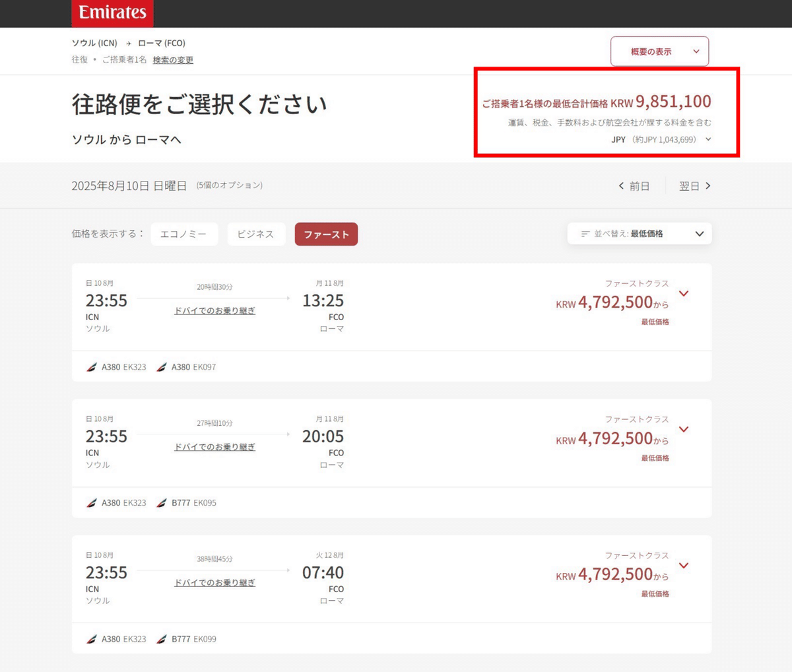This screenshot has width=792, height=672.
Task: Click the ソウル (ICN) origin text in header
Action: [94, 44]
